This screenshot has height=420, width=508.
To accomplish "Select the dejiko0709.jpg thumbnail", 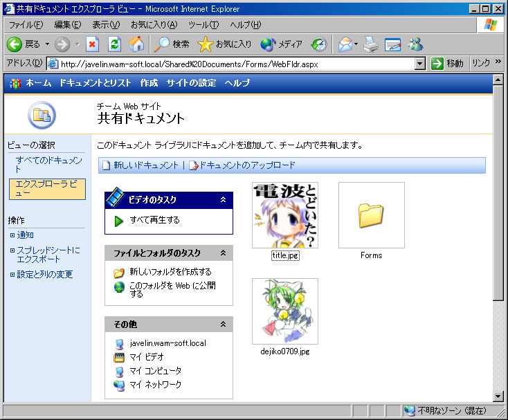I will point(285,311).
